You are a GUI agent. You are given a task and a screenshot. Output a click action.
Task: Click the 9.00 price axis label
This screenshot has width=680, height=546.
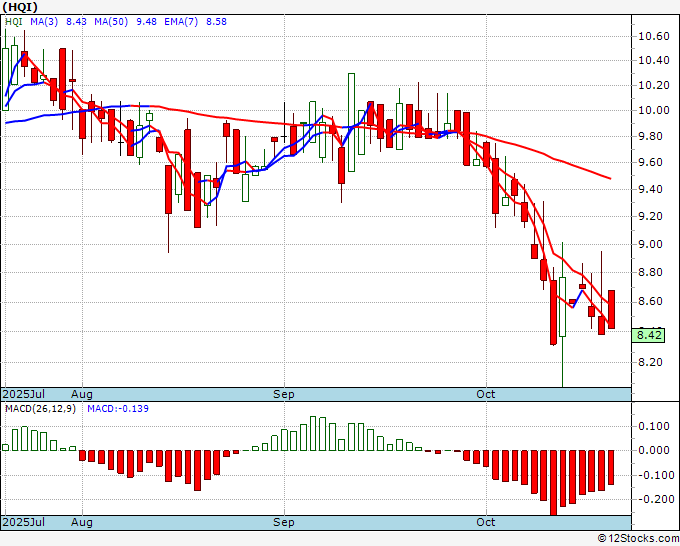click(651, 245)
